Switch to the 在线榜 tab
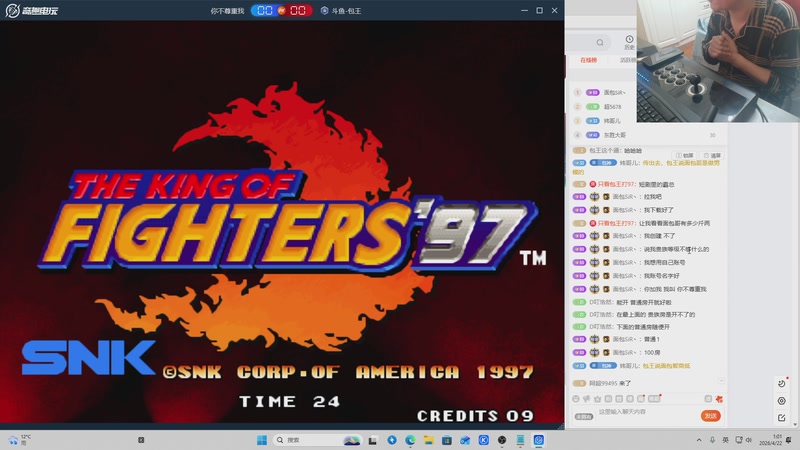This screenshot has width=800, height=450. point(588,60)
